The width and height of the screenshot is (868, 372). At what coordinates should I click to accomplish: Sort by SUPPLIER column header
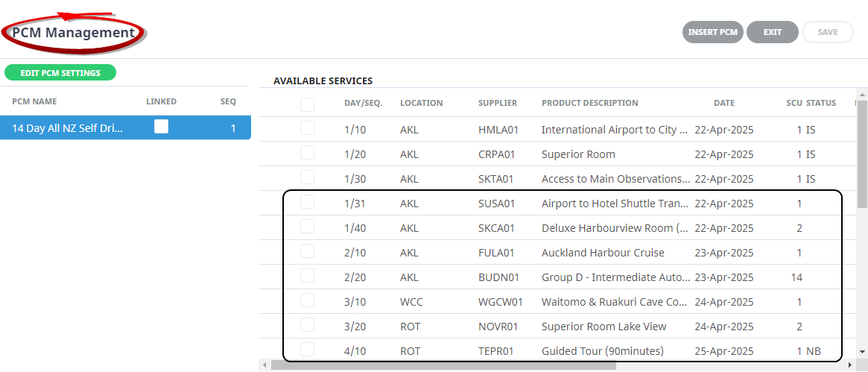497,103
